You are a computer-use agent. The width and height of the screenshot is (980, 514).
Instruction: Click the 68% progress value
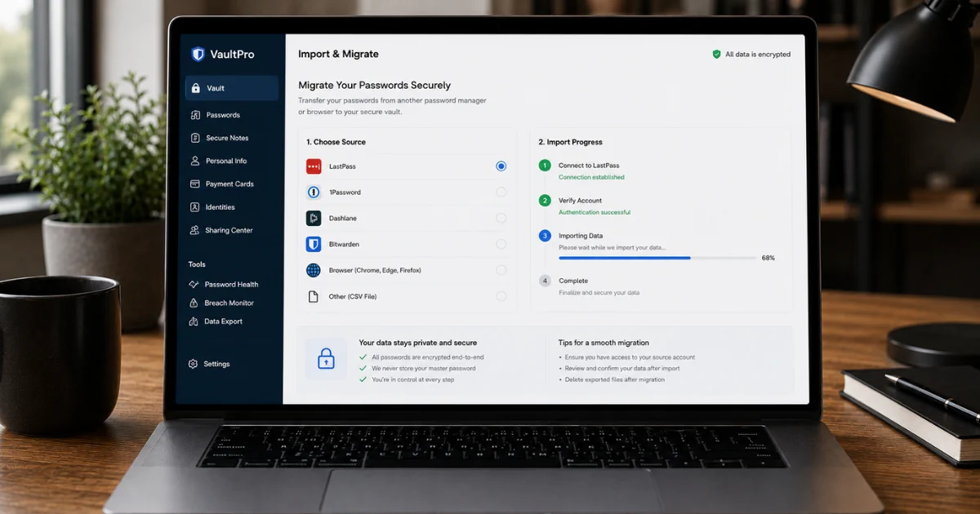click(768, 258)
